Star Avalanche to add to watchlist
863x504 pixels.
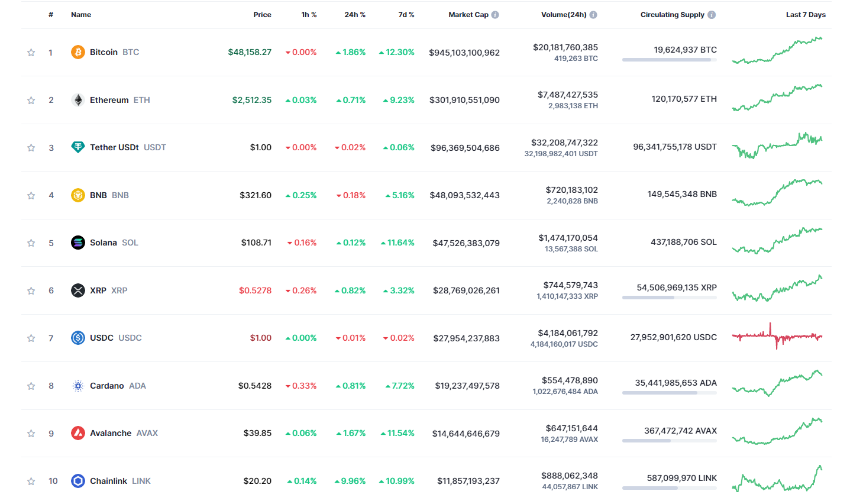(x=31, y=434)
